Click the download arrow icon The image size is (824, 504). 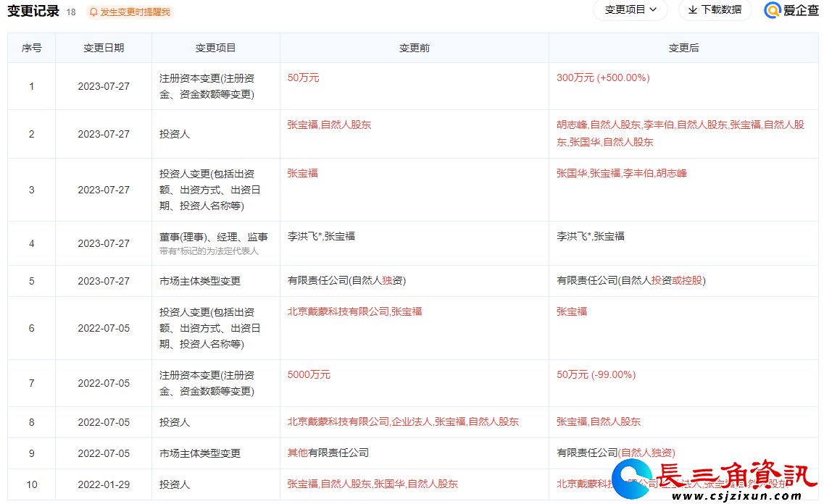point(692,10)
